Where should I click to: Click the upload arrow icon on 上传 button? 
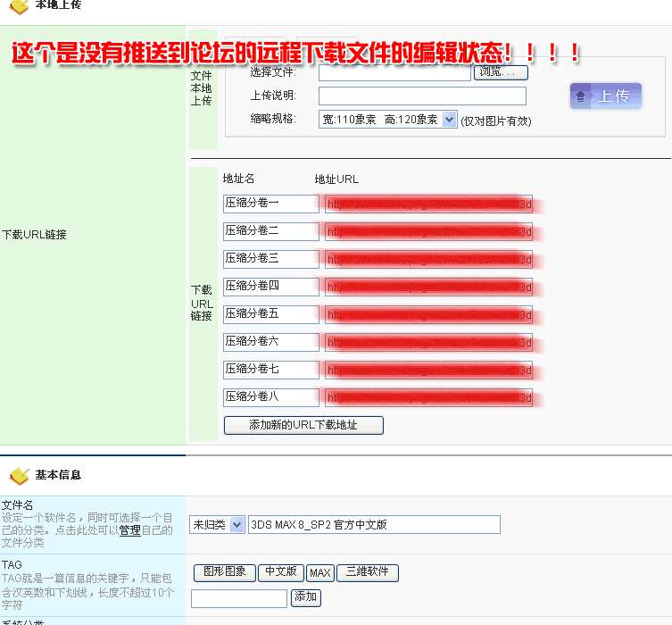(x=581, y=96)
